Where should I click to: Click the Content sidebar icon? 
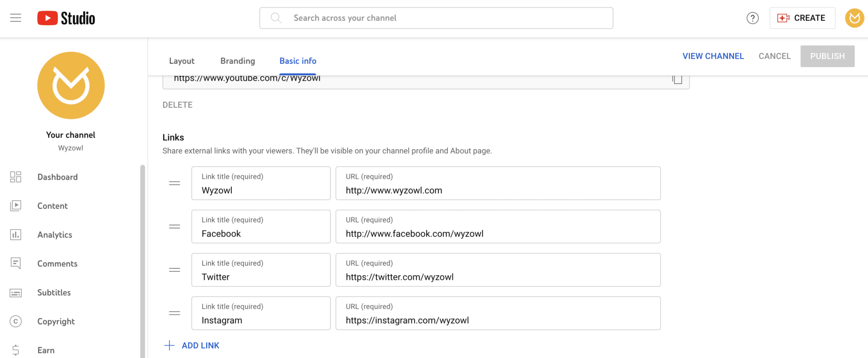point(16,206)
